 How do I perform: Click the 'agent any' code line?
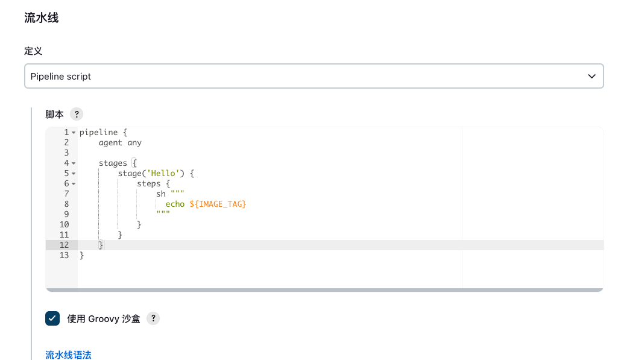120,142
